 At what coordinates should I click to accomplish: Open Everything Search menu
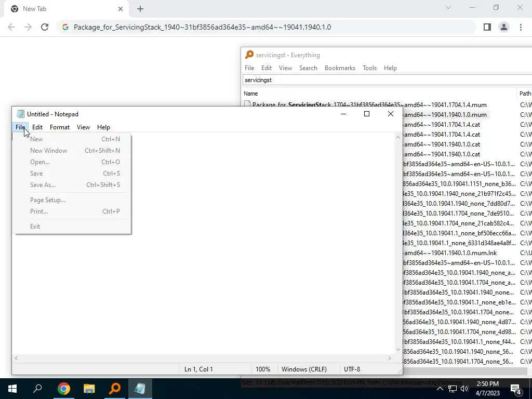pyautogui.click(x=308, y=68)
